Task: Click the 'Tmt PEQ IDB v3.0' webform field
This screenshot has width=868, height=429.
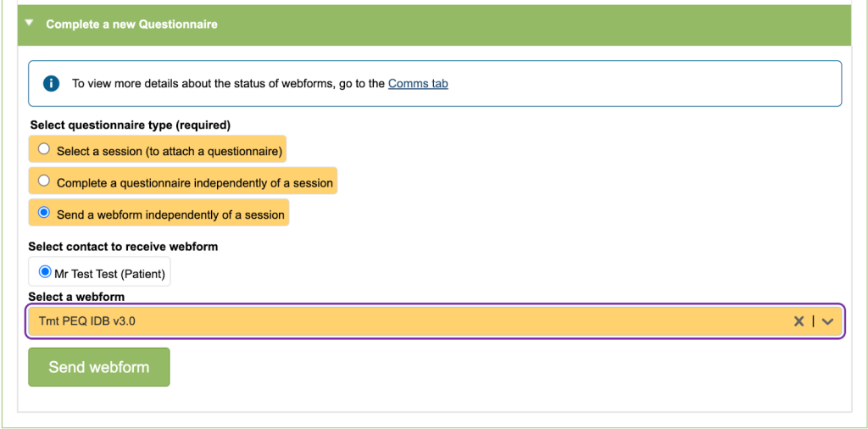Action: (x=339, y=321)
